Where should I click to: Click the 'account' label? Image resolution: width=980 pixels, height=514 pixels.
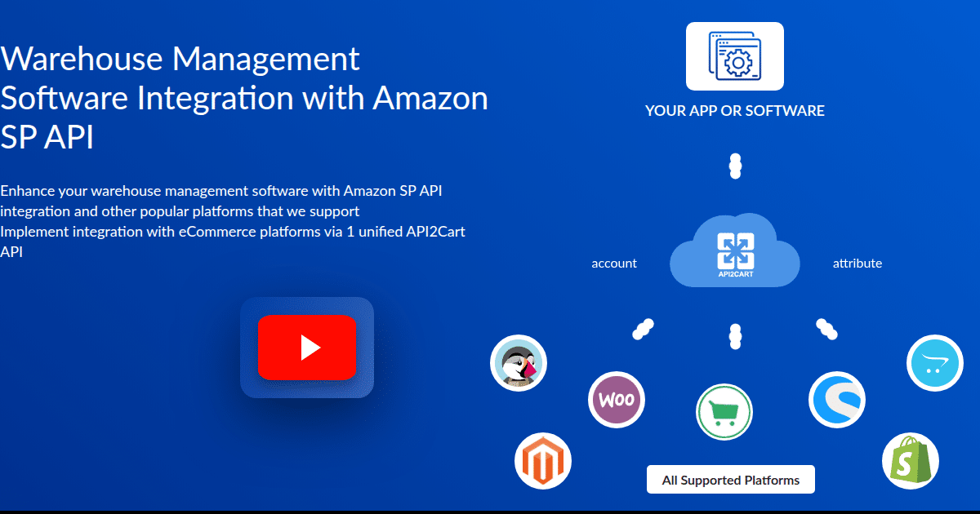coord(614,263)
